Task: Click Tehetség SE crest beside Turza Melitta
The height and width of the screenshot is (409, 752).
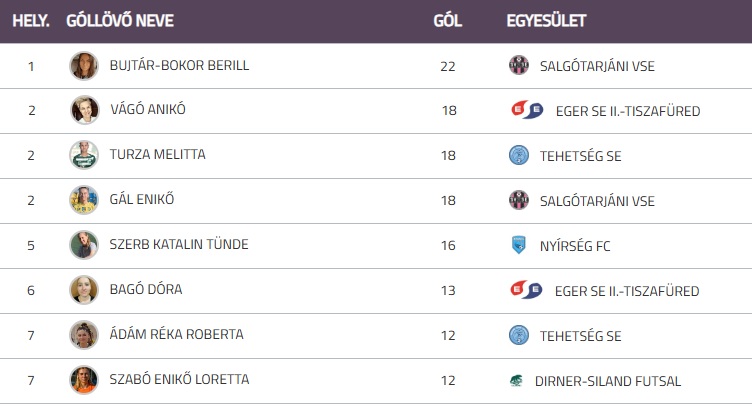Action: (x=518, y=155)
